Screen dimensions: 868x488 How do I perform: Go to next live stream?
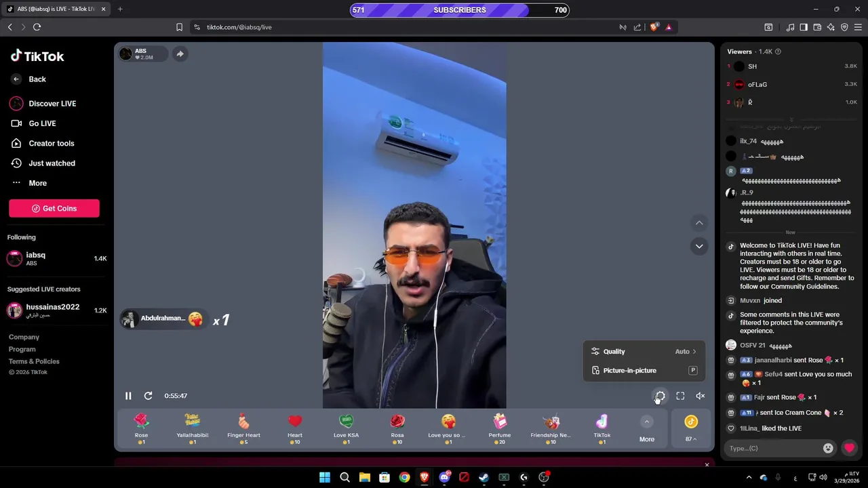[x=699, y=246]
